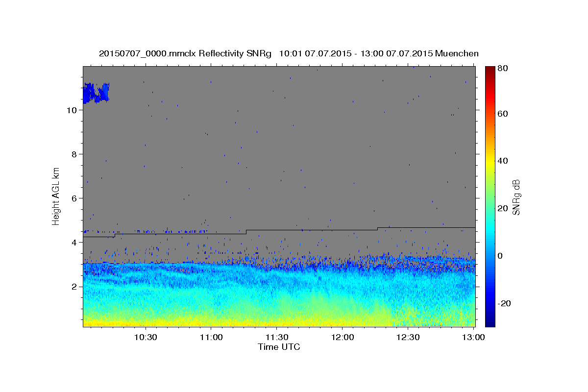Click the colorbar value -20
The image size is (588, 392).
click(x=504, y=303)
